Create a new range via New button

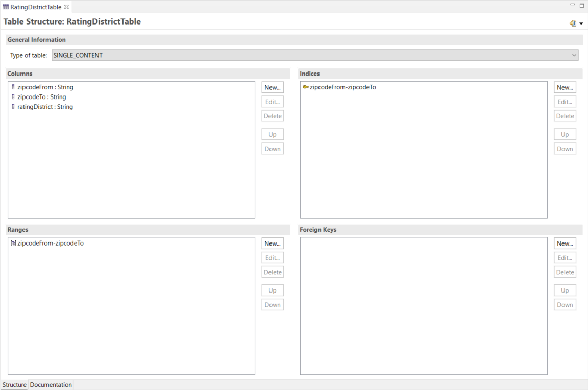273,243
